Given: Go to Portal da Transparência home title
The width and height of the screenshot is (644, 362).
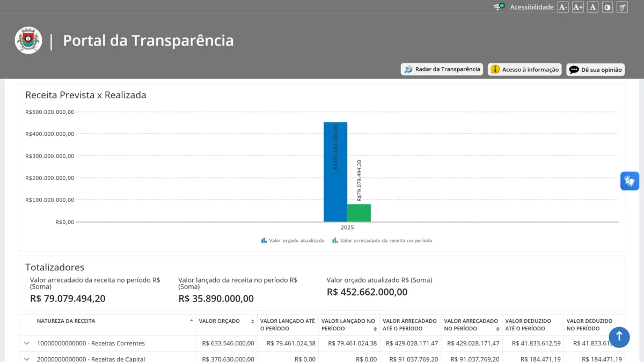Looking at the screenshot, I should tap(148, 40).
